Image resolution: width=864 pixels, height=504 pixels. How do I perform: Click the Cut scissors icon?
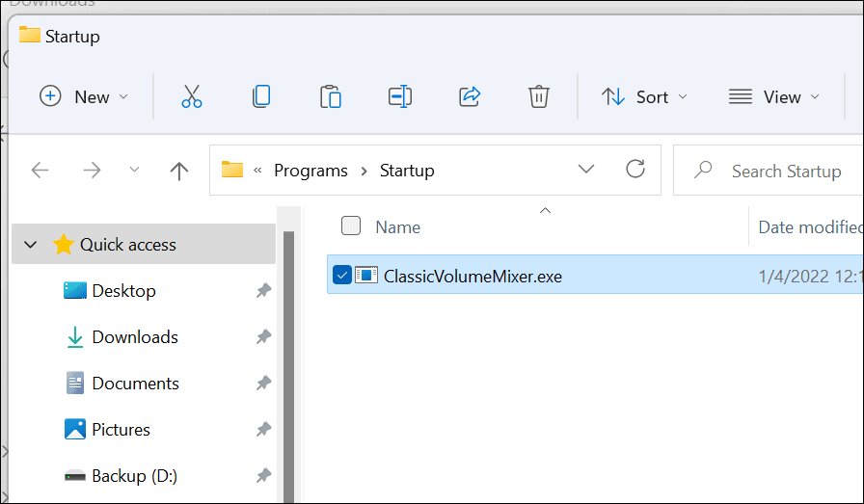tap(191, 96)
